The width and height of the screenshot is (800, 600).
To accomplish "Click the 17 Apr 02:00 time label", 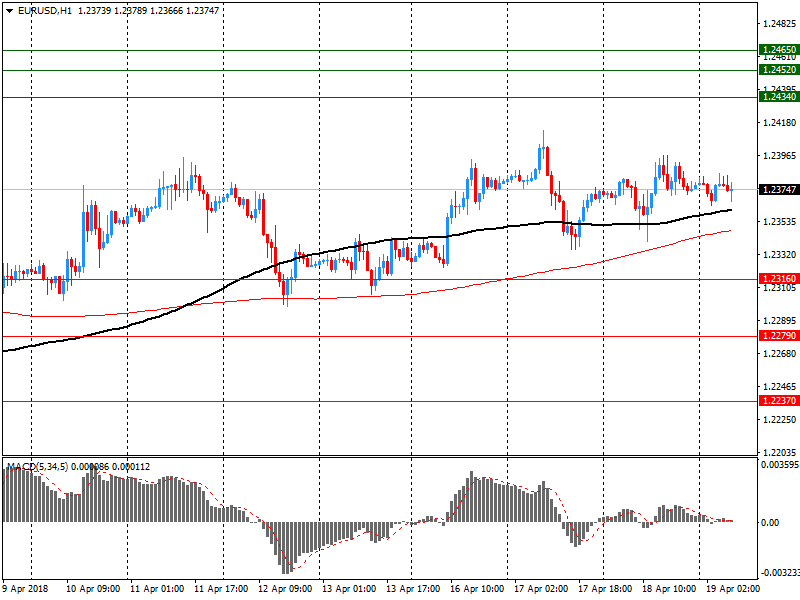I will tap(541, 589).
